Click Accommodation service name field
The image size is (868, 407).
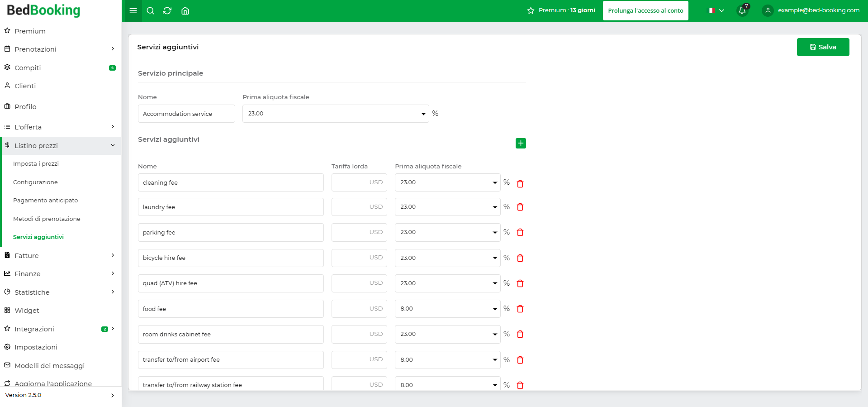[186, 114]
